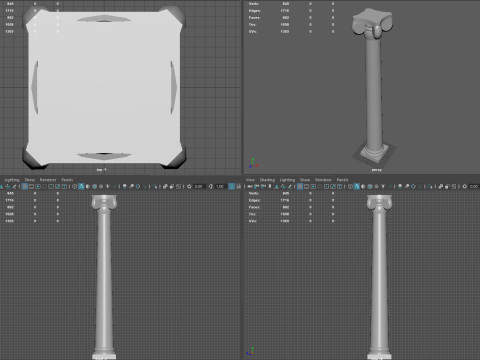Open Lighting menu in bottom-left viewport
Image resolution: width=480 pixels, height=360 pixels.
point(12,180)
